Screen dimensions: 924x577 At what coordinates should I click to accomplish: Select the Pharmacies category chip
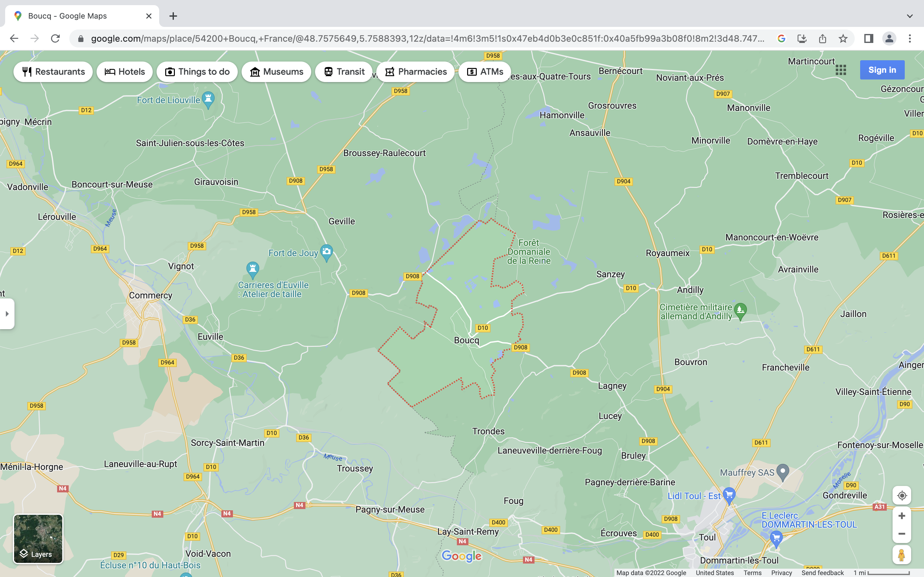[415, 72]
